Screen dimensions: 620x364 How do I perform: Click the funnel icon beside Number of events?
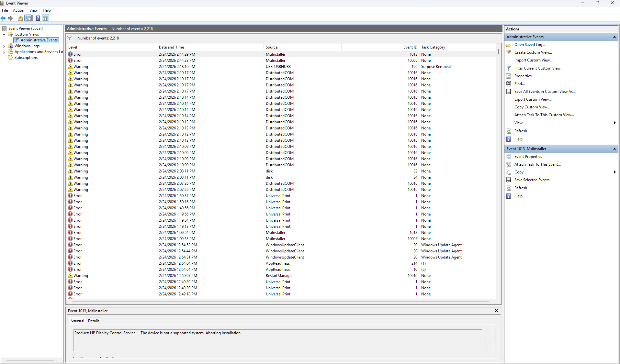coord(70,38)
